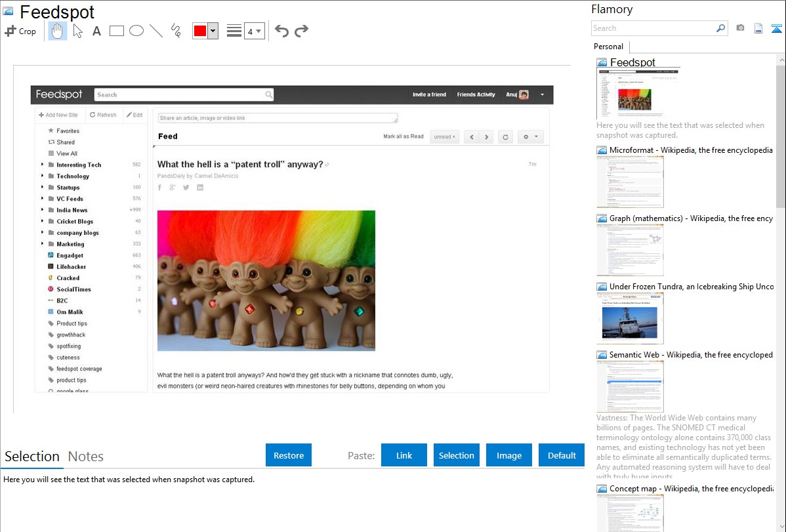Switch to the Selection tab
Viewport: 786px width, 532px height.
click(x=32, y=457)
